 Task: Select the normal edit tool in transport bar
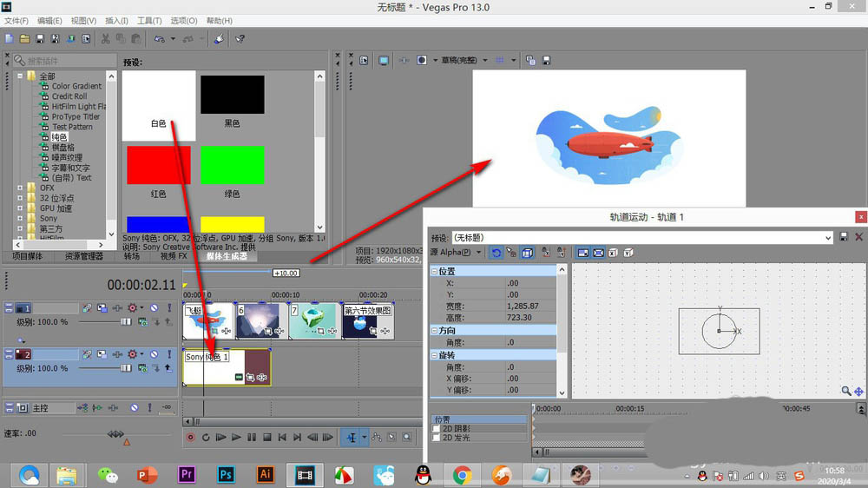[x=352, y=437]
